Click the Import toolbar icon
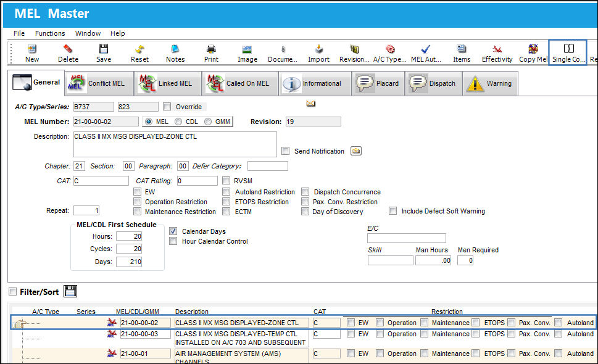 (319, 53)
